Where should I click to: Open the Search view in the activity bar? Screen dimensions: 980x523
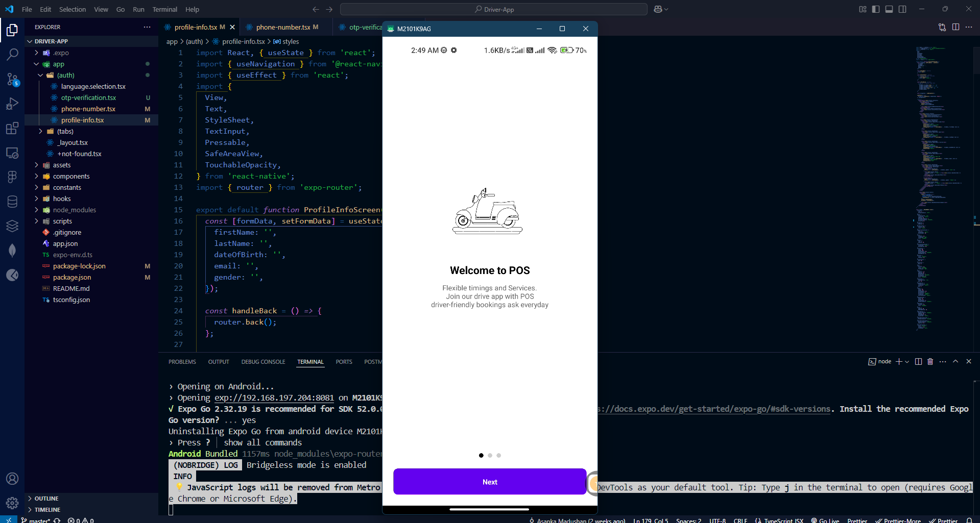tap(12, 55)
